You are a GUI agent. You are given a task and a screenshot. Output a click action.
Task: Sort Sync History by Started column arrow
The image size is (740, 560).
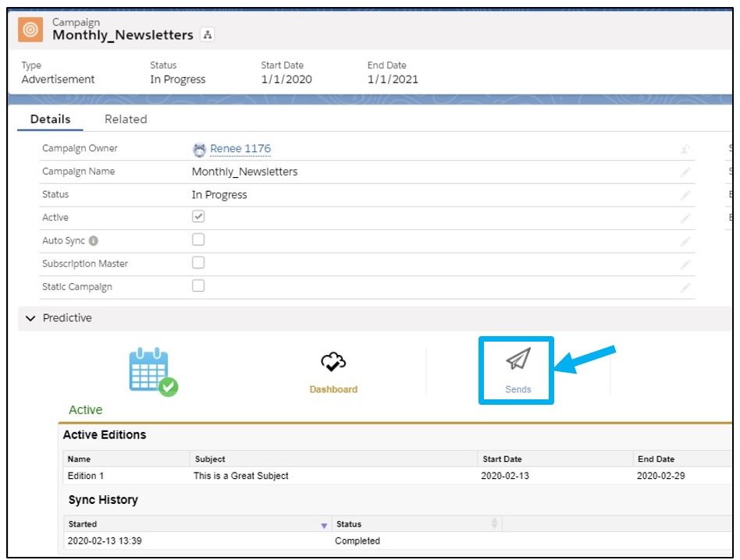324,525
